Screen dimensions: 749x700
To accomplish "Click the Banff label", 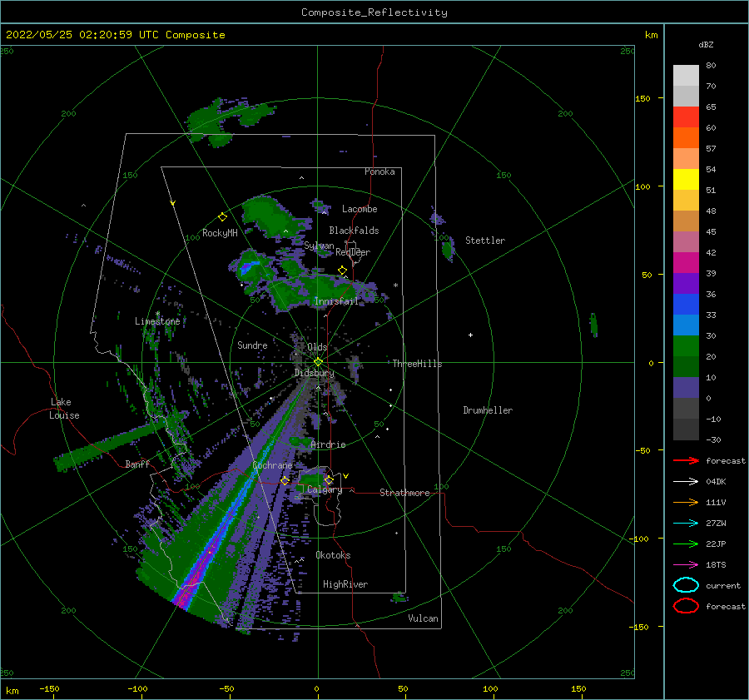I will point(137,464).
